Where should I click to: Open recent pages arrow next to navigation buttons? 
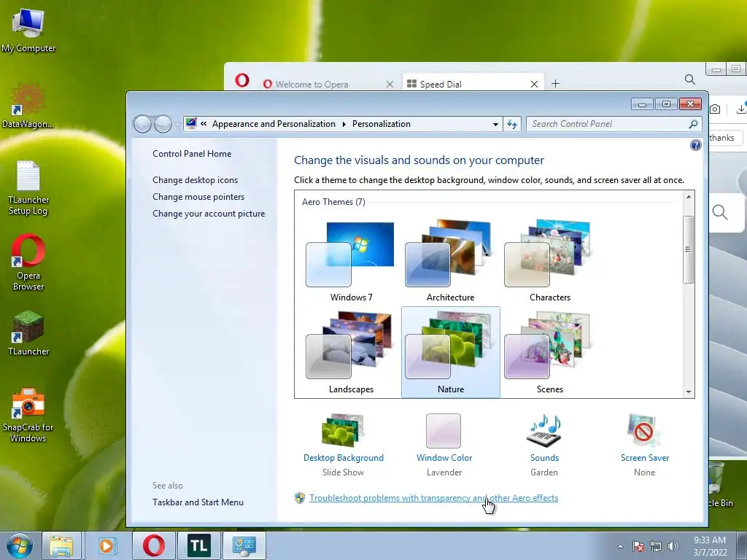[x=178, y=124]
